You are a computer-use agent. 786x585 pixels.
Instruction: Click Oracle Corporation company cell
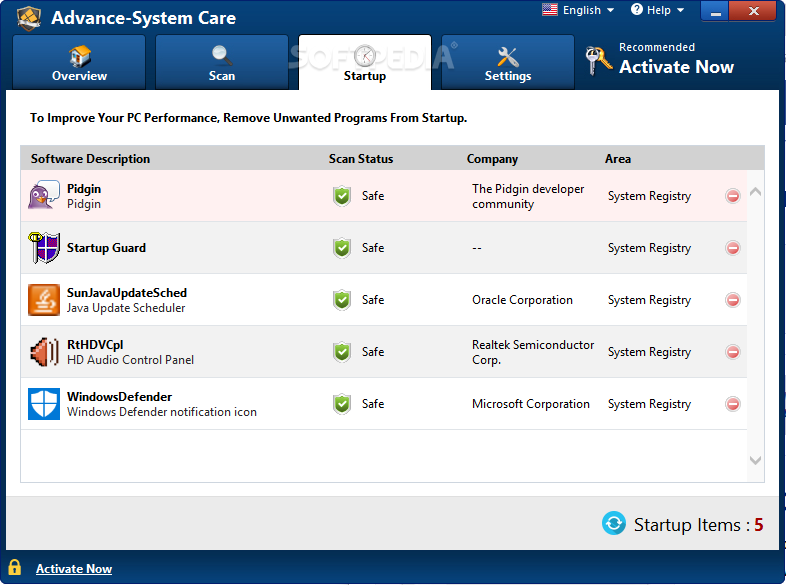coord(522,300)
